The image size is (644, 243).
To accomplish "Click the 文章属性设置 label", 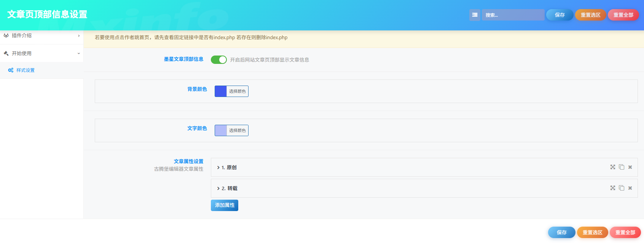I will coord(188,161).
